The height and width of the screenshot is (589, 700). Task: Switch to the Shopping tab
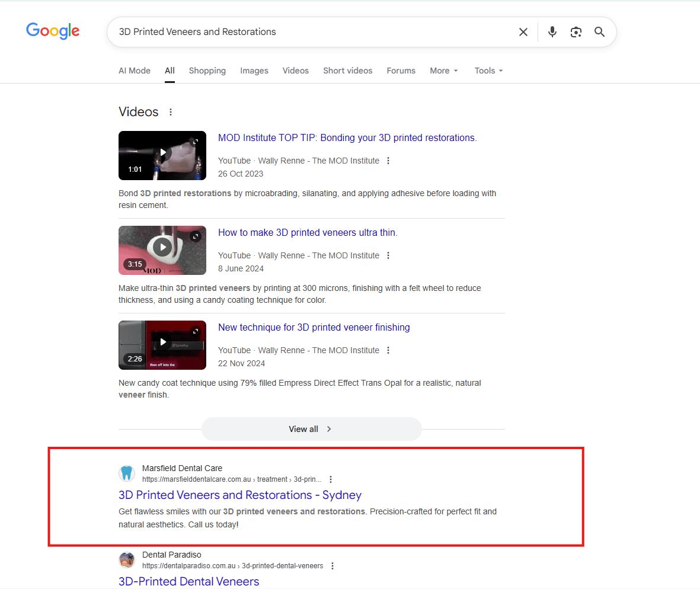(207, 71)
